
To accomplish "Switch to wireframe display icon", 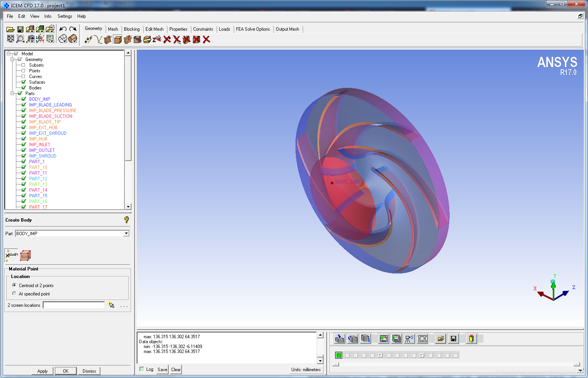I will coord(63,39).
